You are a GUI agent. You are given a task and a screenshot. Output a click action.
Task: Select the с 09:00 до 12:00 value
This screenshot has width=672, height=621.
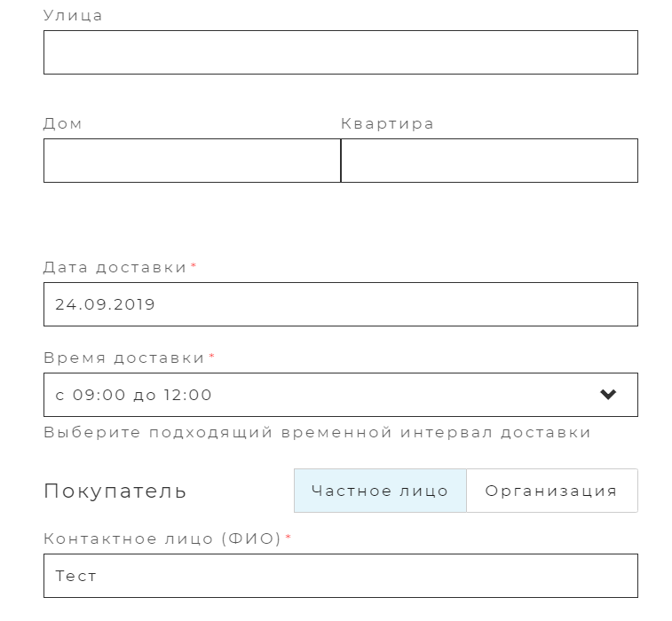coord(134,395)
